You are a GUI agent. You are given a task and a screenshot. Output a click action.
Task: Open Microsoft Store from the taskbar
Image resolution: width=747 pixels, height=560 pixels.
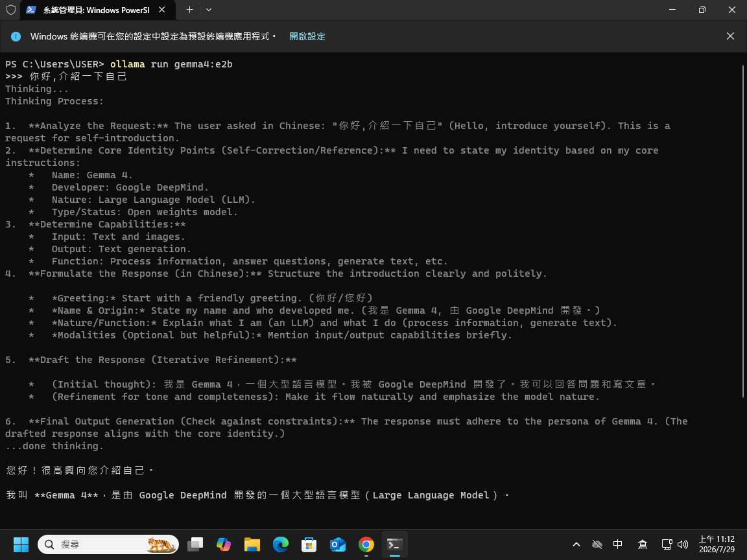coord(309,544)
